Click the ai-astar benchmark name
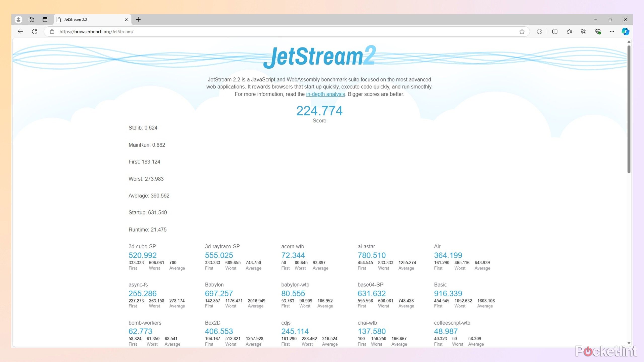The width and height of the screenshot is (644, 362). click(x=366, y=247)
